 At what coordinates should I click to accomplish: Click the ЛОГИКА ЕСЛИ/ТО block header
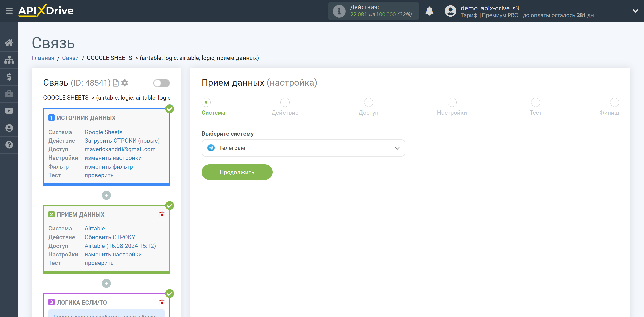pyautogui.click(x=82, y=302)
